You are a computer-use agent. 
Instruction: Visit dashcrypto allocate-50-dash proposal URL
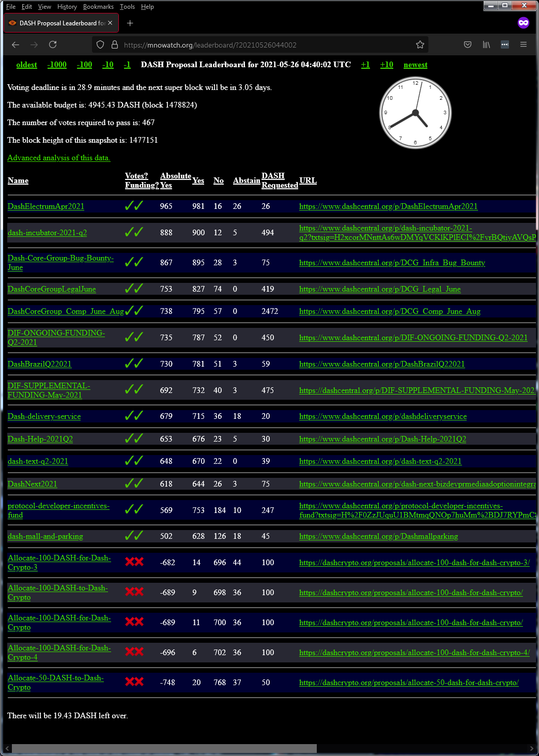pyautogui.click(x=409, y=683)
